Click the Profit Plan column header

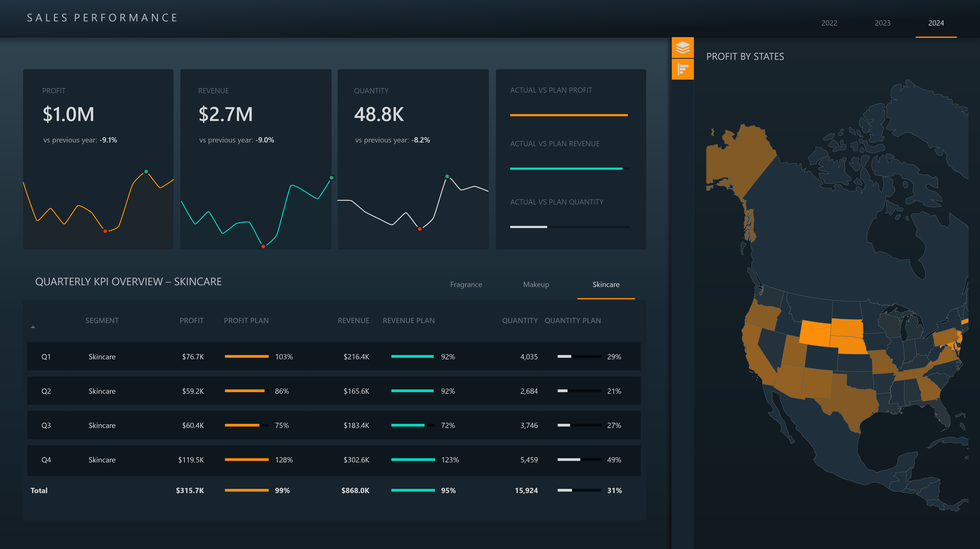246,320
